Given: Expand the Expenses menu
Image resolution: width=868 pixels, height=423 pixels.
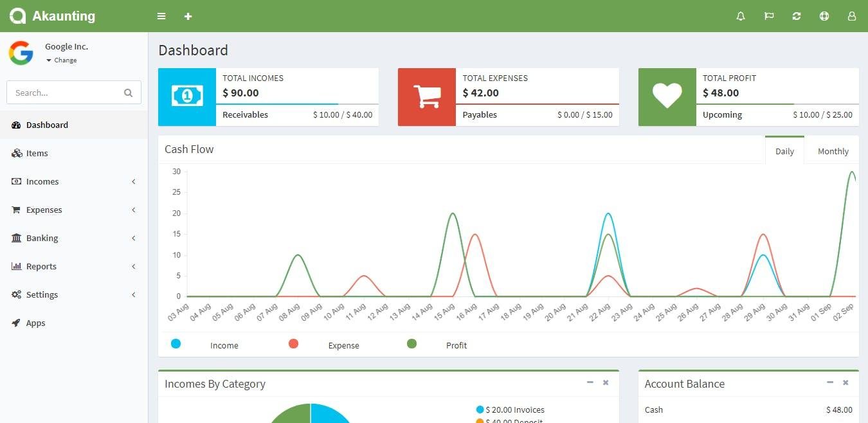Looking at the screenshot, I should [44, 210].
